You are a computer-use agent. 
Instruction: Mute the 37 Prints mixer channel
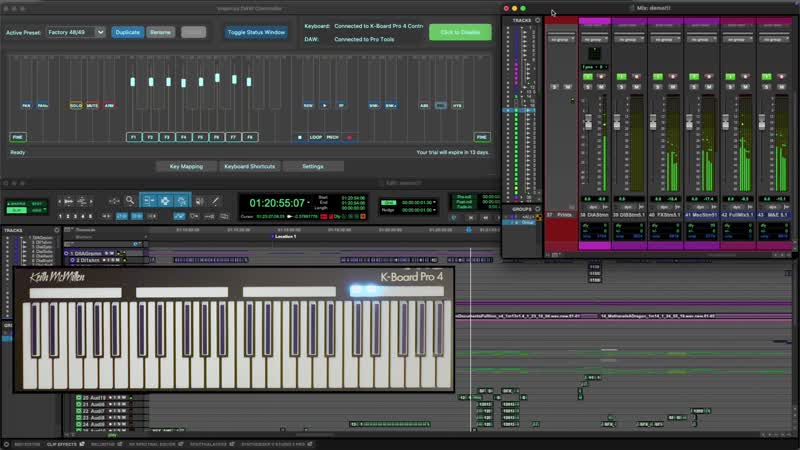point(568,87)
